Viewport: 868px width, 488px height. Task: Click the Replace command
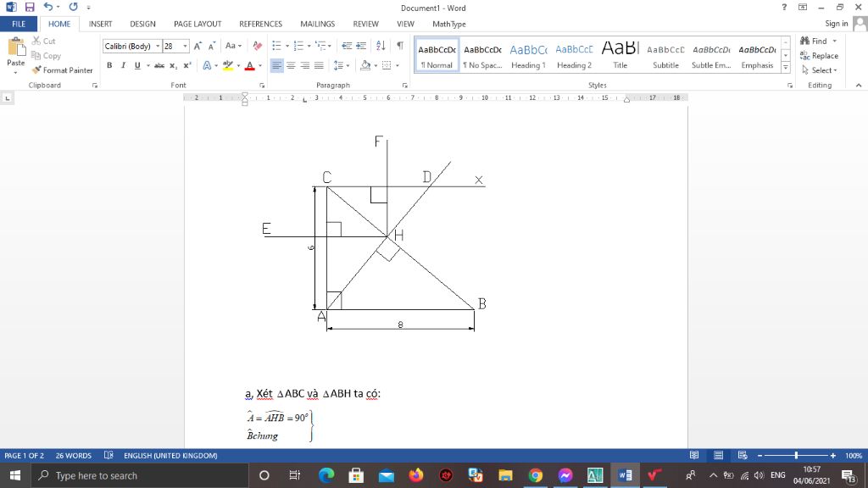coord(819,55)
